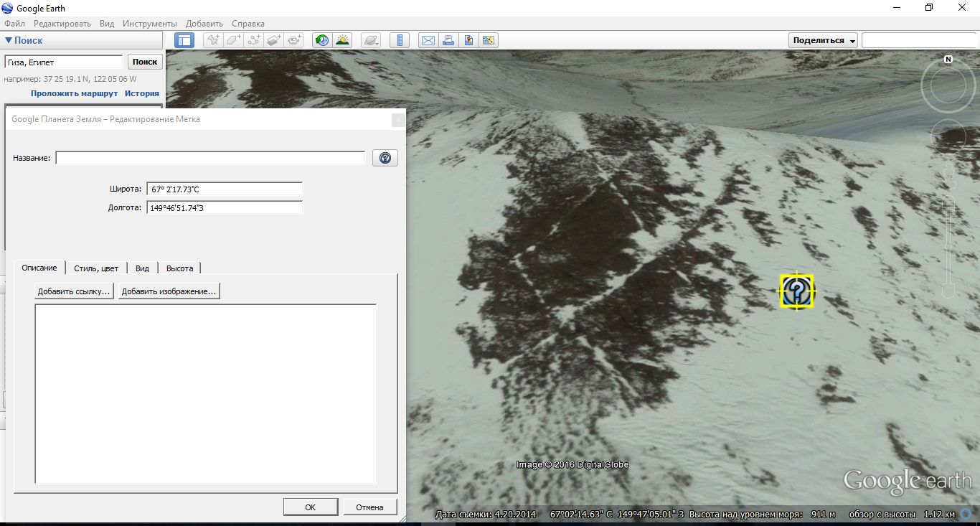
Task: Click the yellow question mark placemark
Action: pos(797,291)
